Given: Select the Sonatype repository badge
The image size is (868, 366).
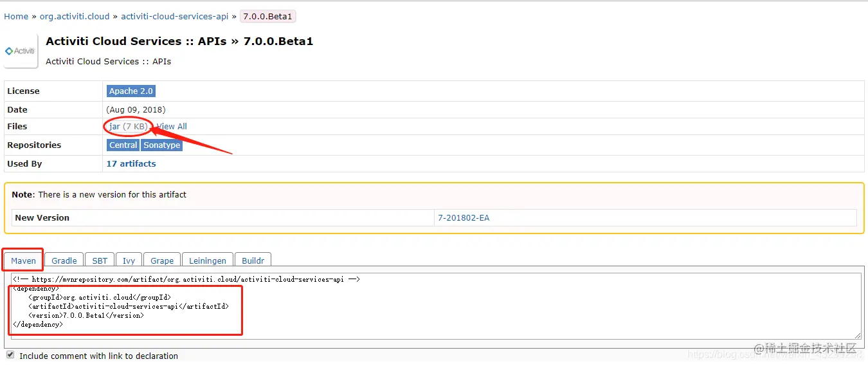Looking at the screenshot, I should tap(162, 145).
